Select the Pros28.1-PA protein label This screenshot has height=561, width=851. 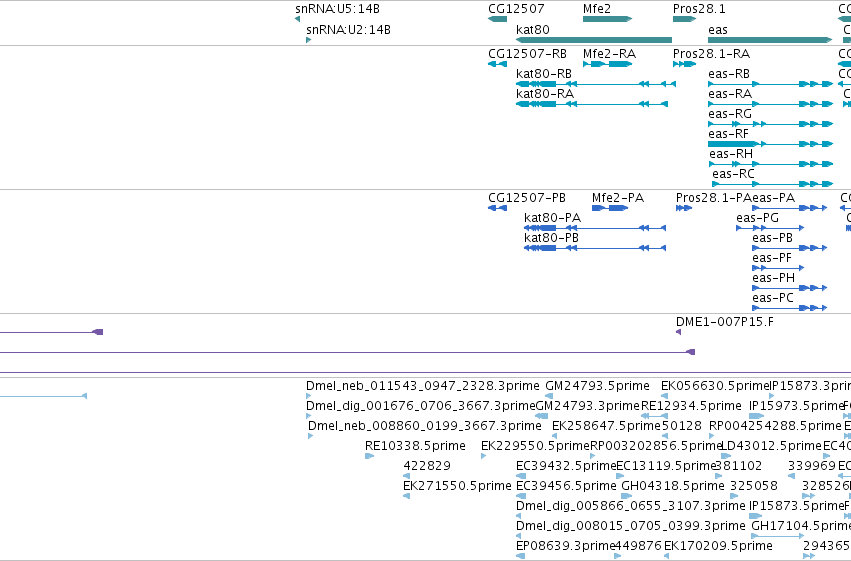[714, 197]
